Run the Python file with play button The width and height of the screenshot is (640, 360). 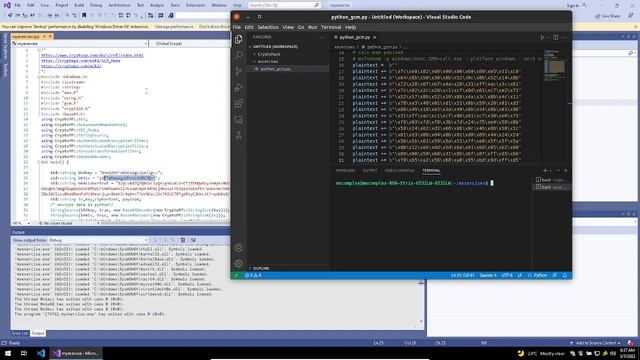pyautogui.click(x=542, y=37)
